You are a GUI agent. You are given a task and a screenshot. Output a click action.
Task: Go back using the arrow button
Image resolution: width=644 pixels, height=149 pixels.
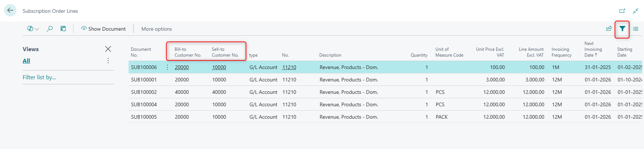coord(10,11)
